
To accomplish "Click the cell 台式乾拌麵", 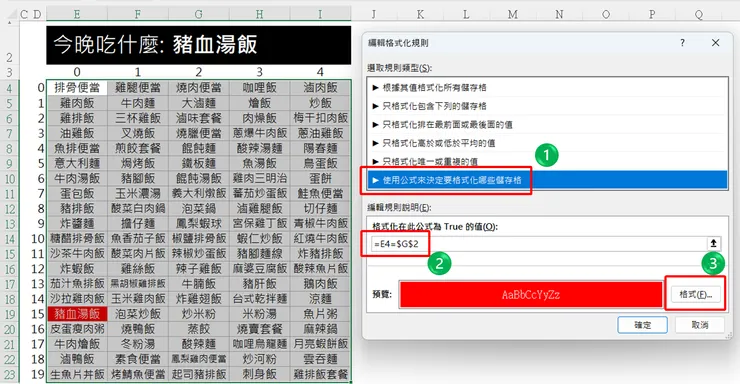I will point(260,299).
